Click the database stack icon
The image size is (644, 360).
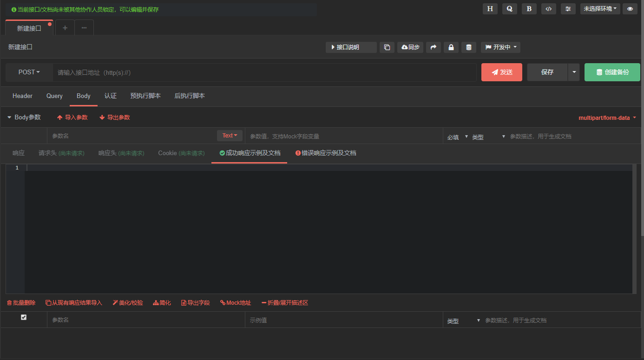(x=469, y=47)
